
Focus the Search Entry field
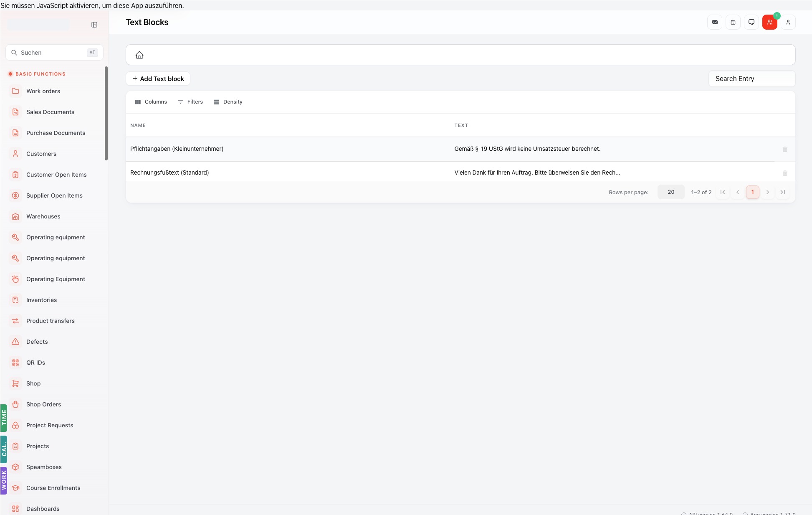[752, 79]
